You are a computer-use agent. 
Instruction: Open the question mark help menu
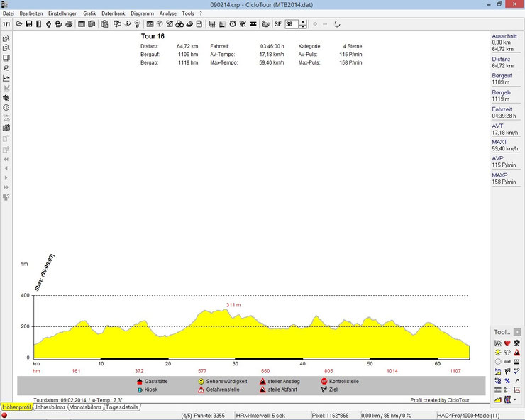tap(201, 13)
